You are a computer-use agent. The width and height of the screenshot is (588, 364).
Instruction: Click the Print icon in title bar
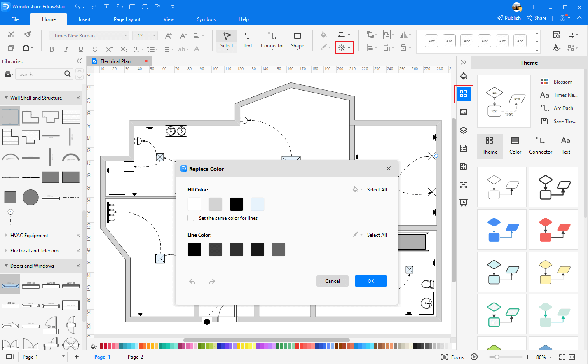pos(145,7)
